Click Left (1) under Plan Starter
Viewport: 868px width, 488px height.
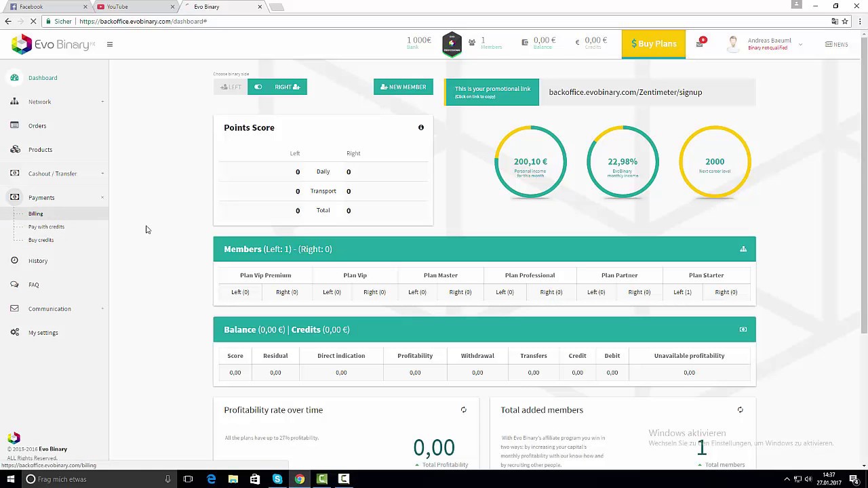(682, 292)
